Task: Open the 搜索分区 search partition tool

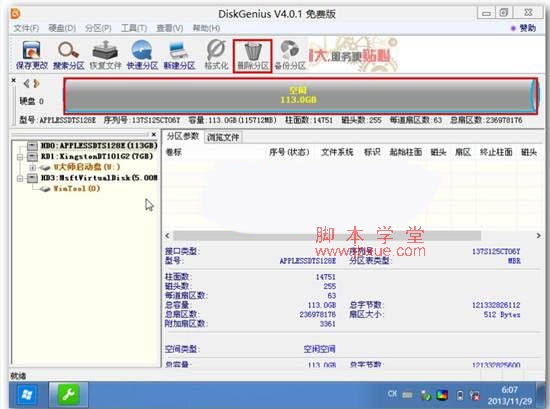Action: coord(68,55)
